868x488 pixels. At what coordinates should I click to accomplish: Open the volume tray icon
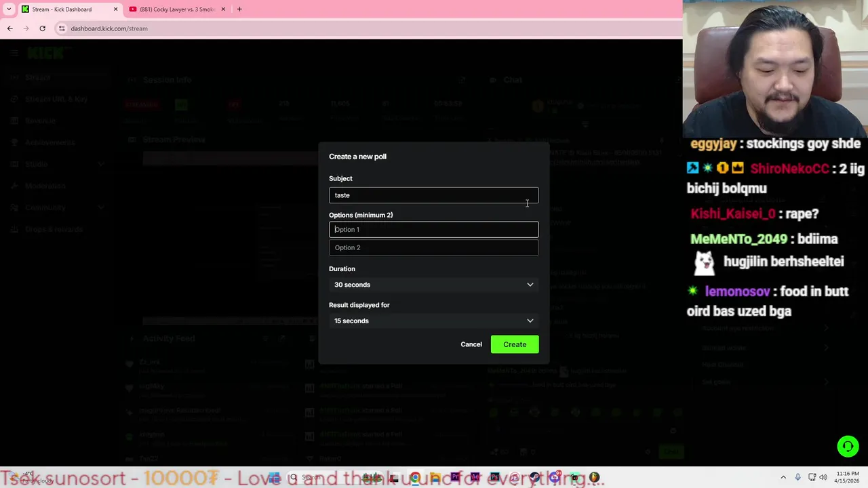824,478
